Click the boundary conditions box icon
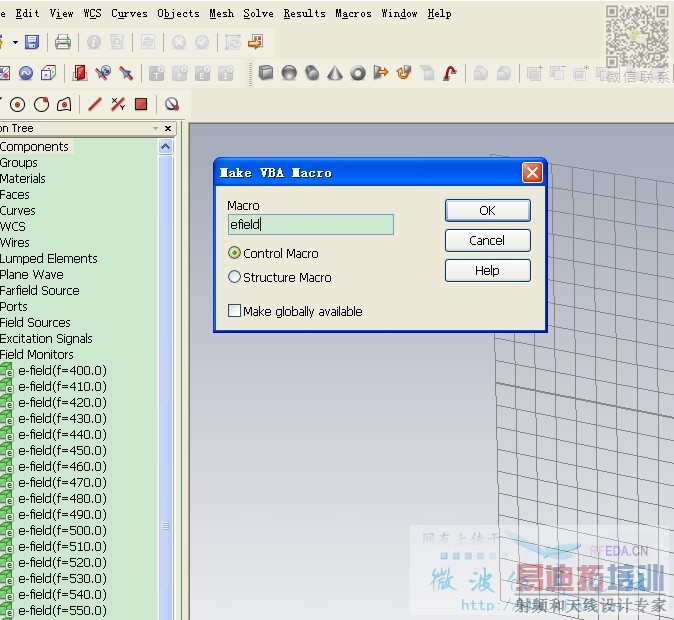 [x=49, y=73]
